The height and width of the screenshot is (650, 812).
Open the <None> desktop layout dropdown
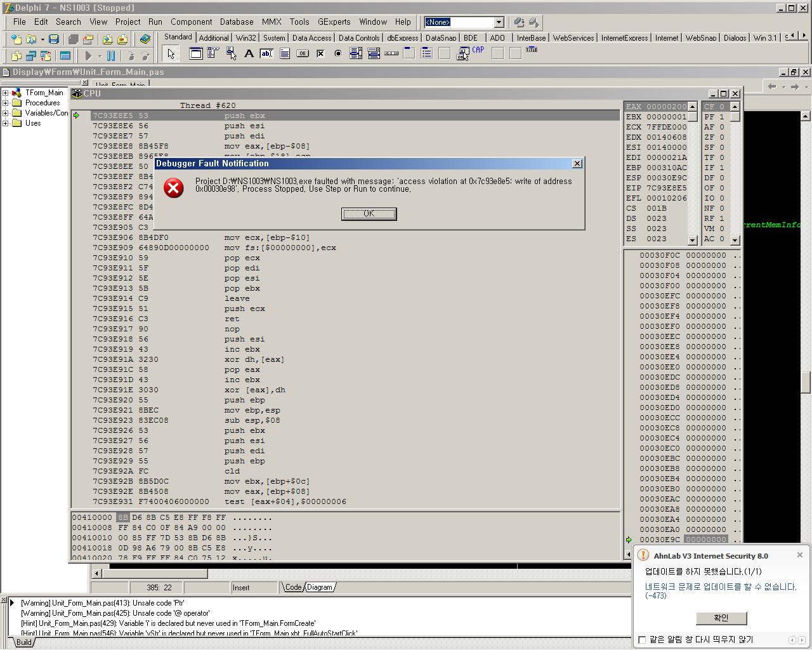click(x=499, y=22)
